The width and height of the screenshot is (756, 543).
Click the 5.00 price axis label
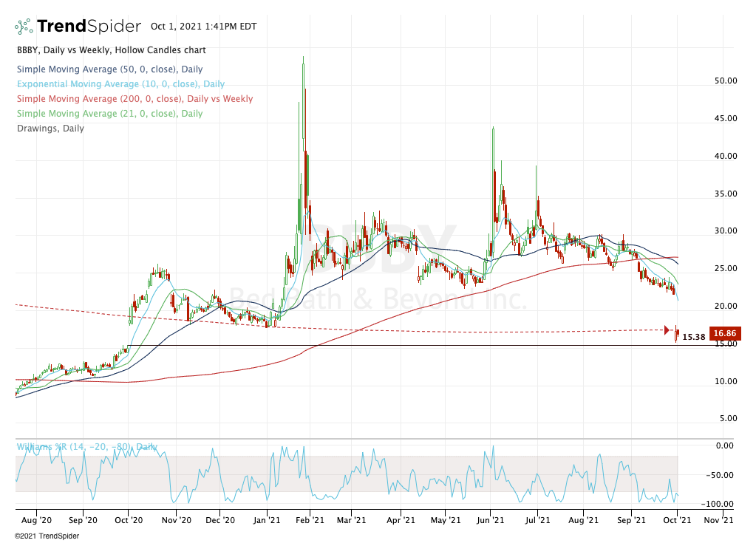(x=728, y=418)
